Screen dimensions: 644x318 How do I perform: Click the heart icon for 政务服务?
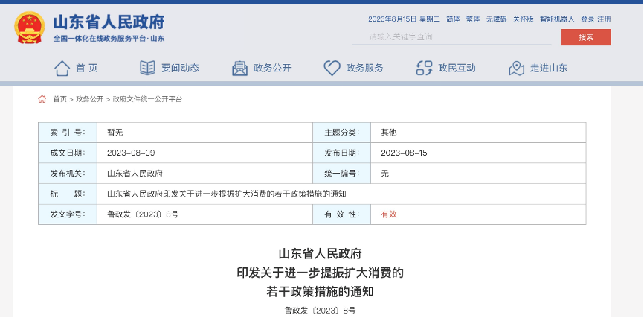click(x=332, y=68)
